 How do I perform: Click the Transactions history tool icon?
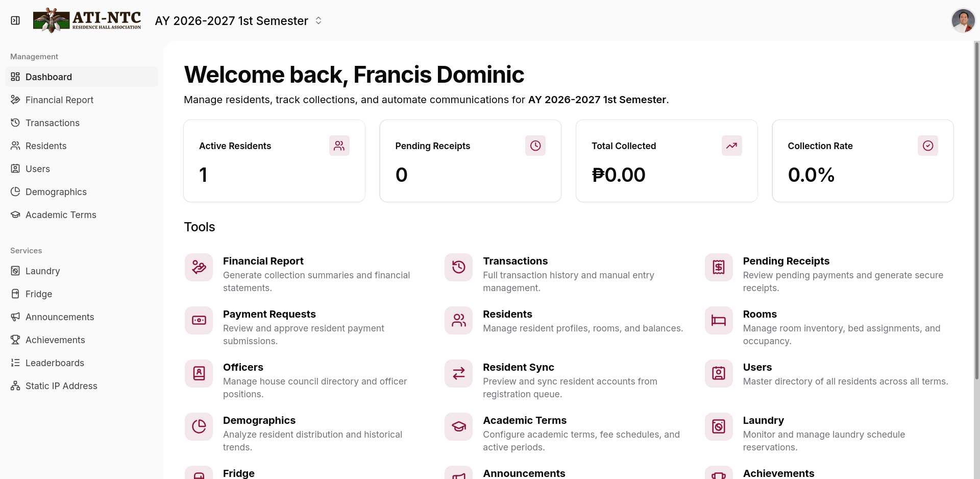point(458,267)
